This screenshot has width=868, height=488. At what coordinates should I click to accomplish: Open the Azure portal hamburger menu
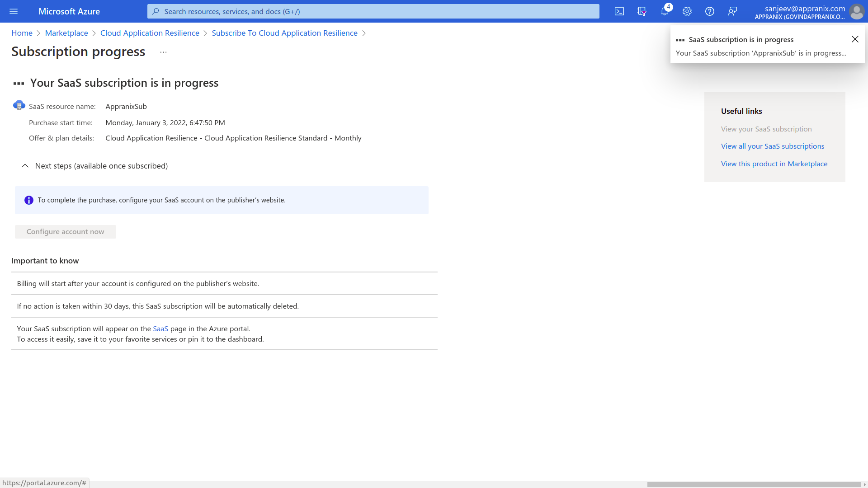click(14, 11)
